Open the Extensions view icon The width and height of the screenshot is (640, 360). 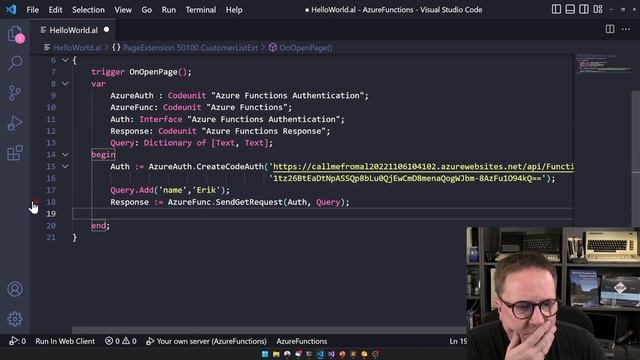[15, 153]
